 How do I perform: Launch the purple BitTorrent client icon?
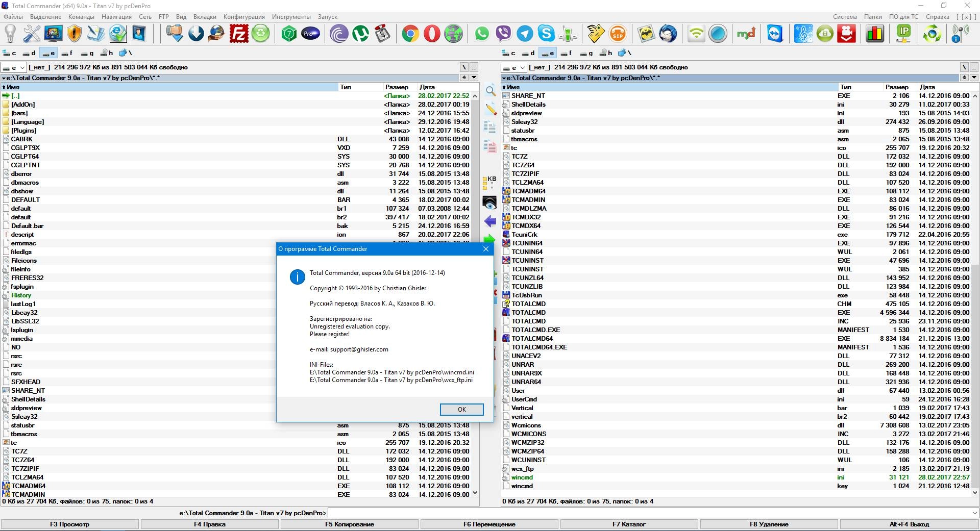click(339, 34)
